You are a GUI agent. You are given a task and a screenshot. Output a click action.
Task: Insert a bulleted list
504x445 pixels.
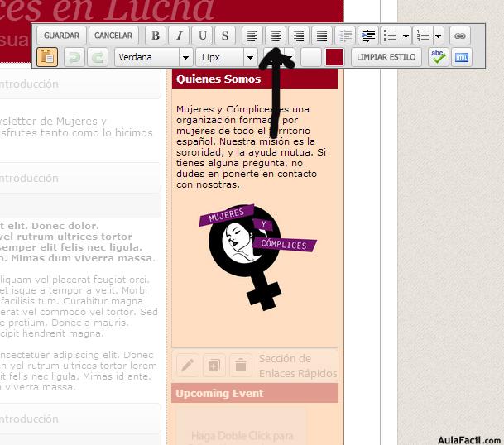tap(391, 36)
